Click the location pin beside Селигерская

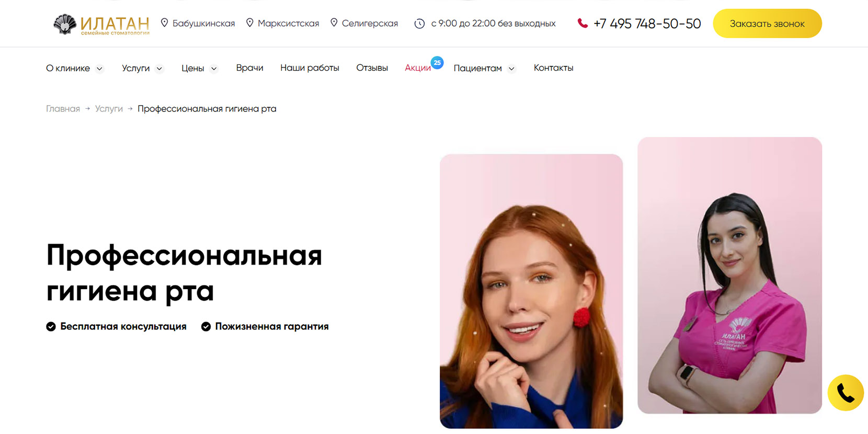pyautogui.click(x=334, y=23)
